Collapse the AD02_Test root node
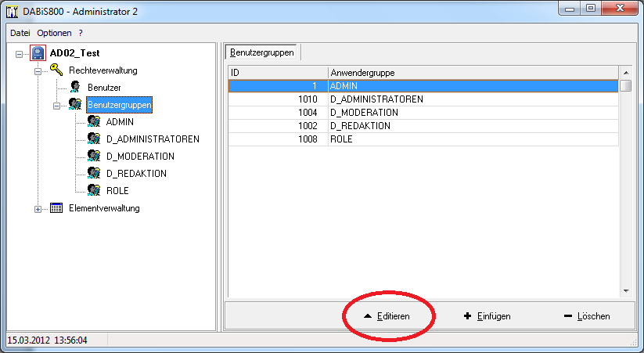 tap(19, 54)
